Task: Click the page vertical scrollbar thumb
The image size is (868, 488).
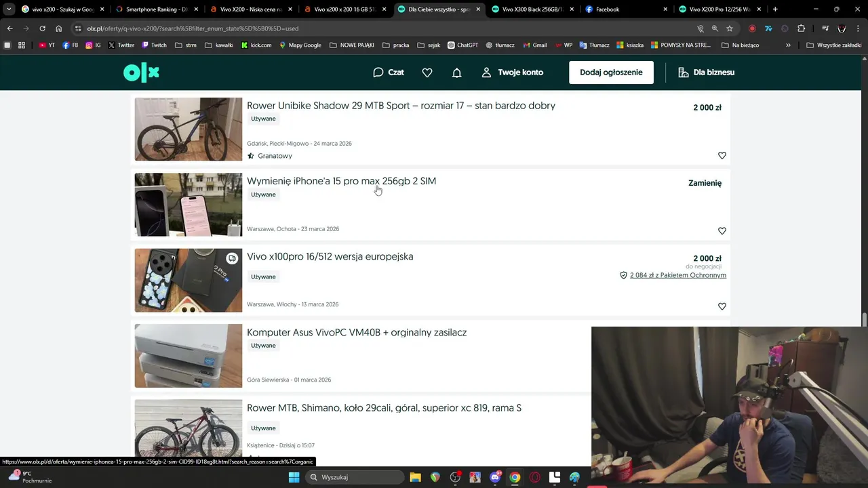Action: pyautogui.click(x=864, y=320)
